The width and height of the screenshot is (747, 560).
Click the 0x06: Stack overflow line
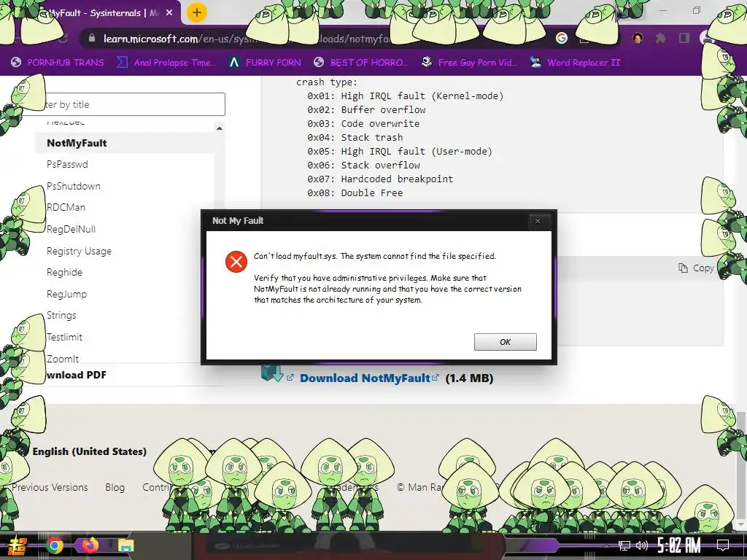[363, 165]
